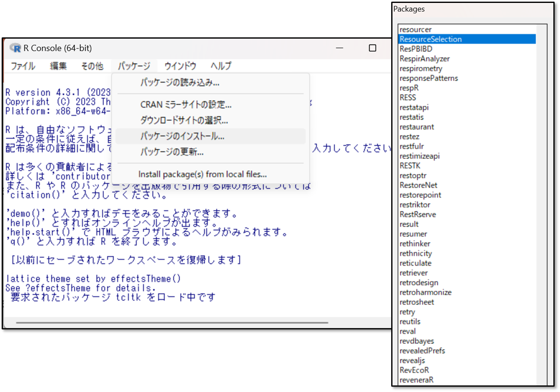Select CRAN ミラーサイトの設定 option

pyautogui.click(x=186, y=105)
